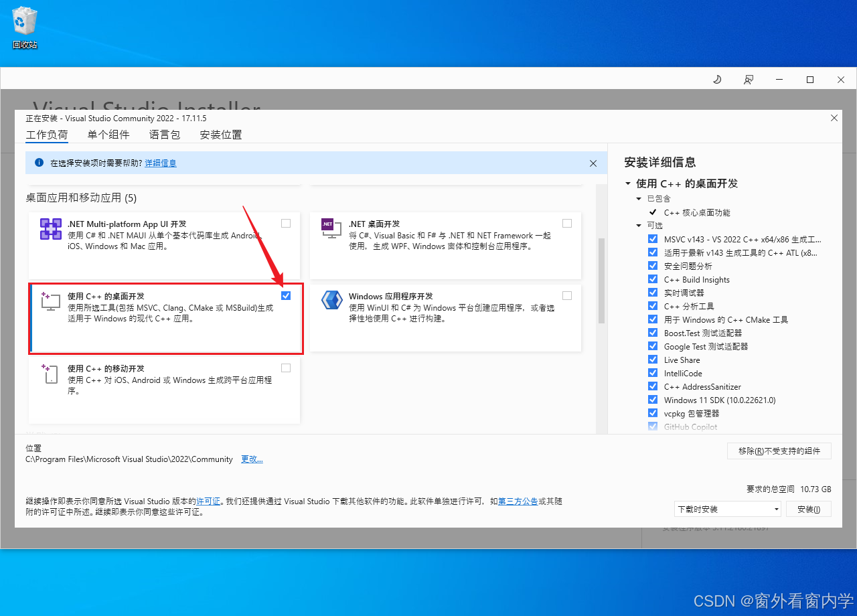Uncheck Boost.Test 测试适配器

pyautogui.click(x=653, y=333)
